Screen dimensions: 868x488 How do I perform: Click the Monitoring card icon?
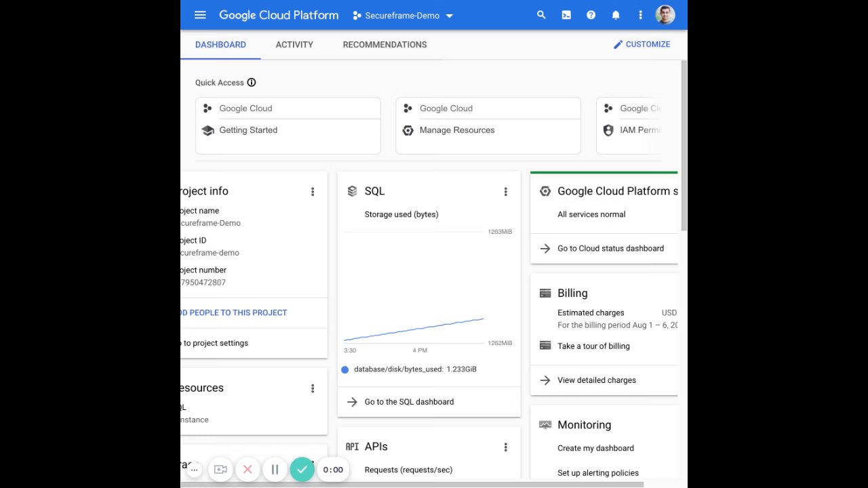pos(545,425)
